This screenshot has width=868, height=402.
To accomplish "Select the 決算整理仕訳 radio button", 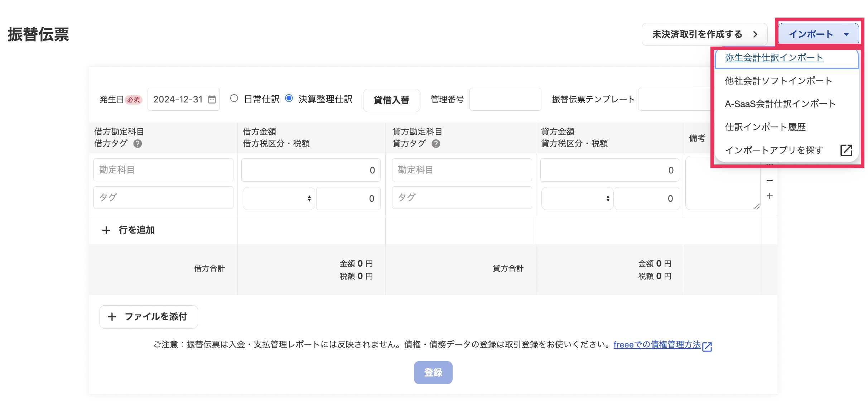I will pyautogui.click(x=289, y=98).
